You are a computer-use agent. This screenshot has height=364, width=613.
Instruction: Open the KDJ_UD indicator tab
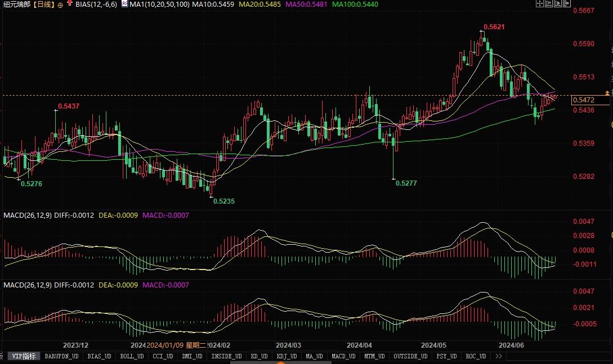coord(287,356)
